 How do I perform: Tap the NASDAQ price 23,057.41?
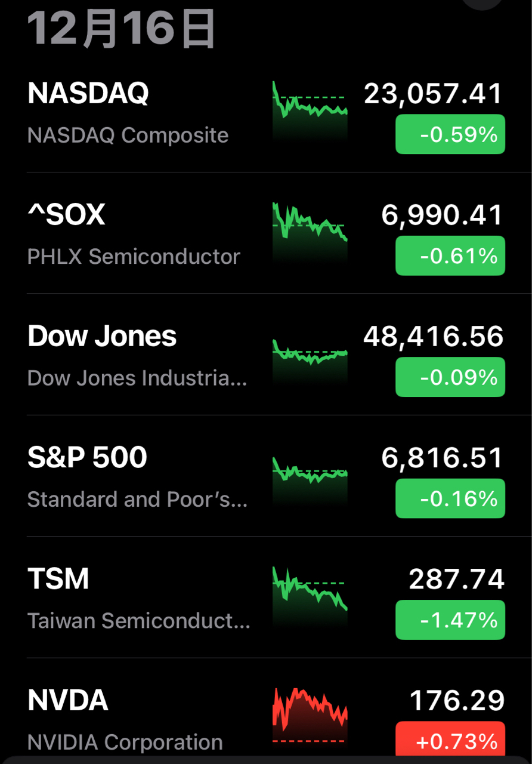[433, 94]
